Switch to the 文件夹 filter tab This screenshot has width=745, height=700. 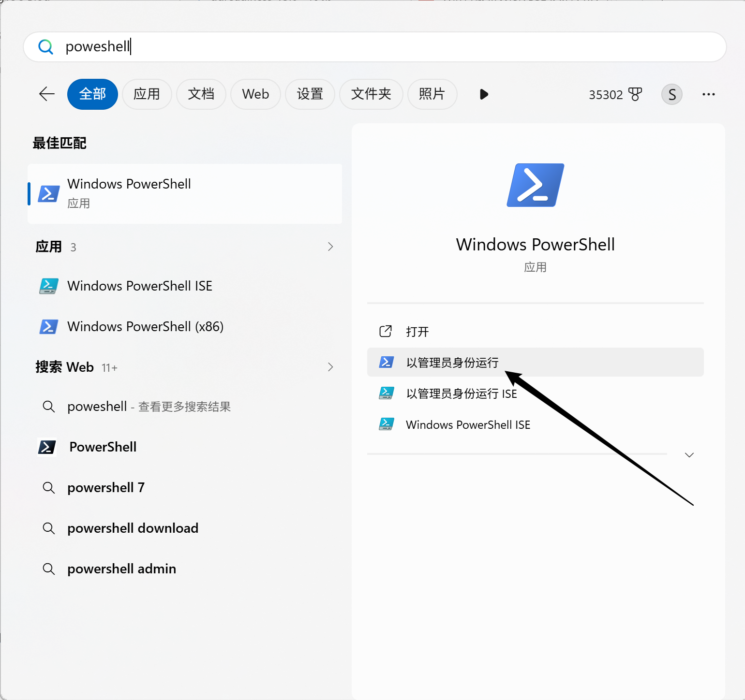coord(371,94)
